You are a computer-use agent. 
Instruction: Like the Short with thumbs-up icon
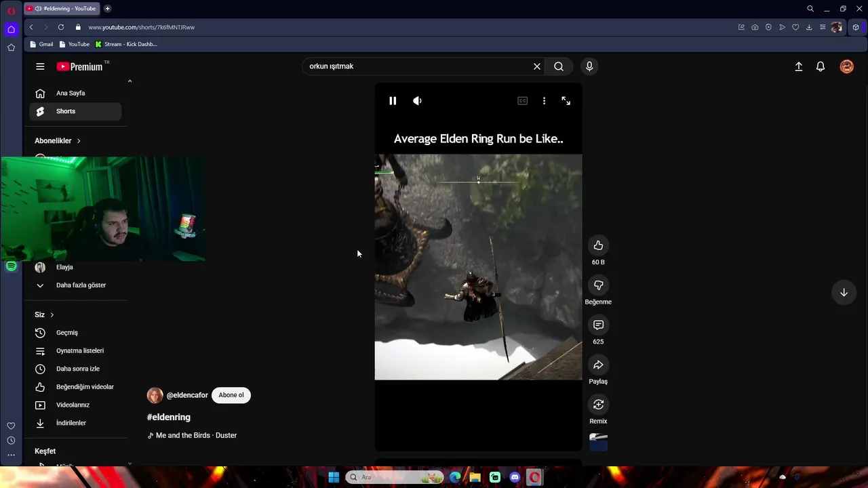pyautogui.click(x=598, y=245)
